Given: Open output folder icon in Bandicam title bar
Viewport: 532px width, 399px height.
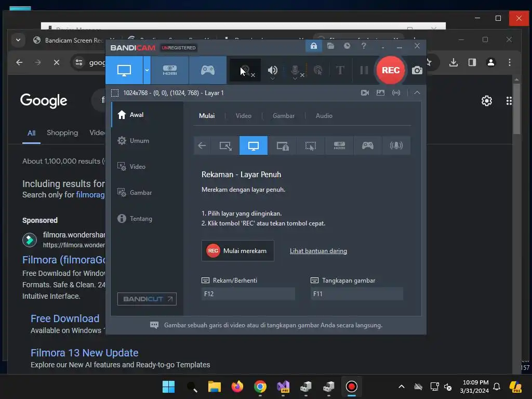Looking at the screenshot, I should (x=330, y=46).
